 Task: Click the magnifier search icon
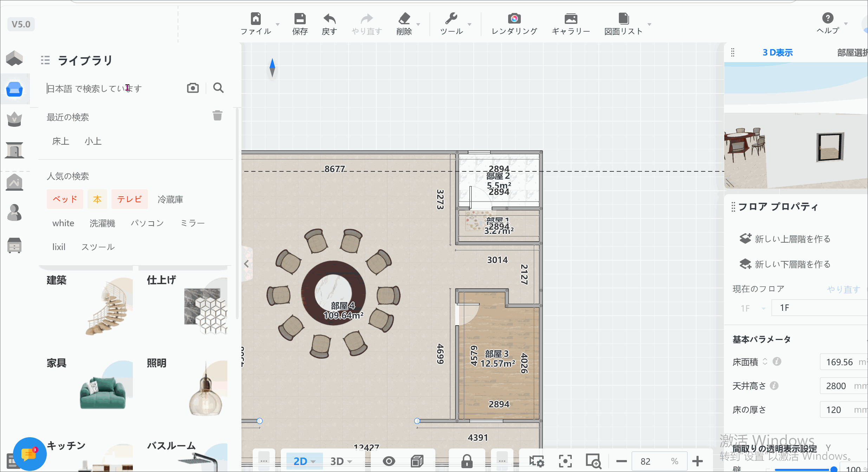tap(218, 88)
